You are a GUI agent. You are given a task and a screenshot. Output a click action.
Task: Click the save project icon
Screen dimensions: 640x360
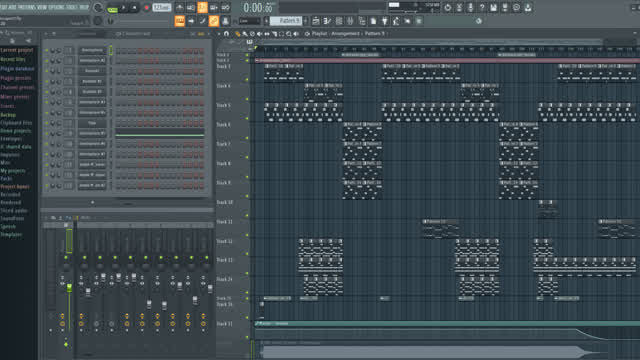point(493,7)
